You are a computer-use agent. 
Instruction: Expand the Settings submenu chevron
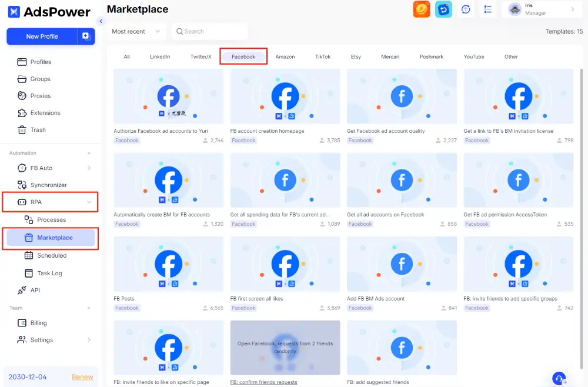(89, 340)
